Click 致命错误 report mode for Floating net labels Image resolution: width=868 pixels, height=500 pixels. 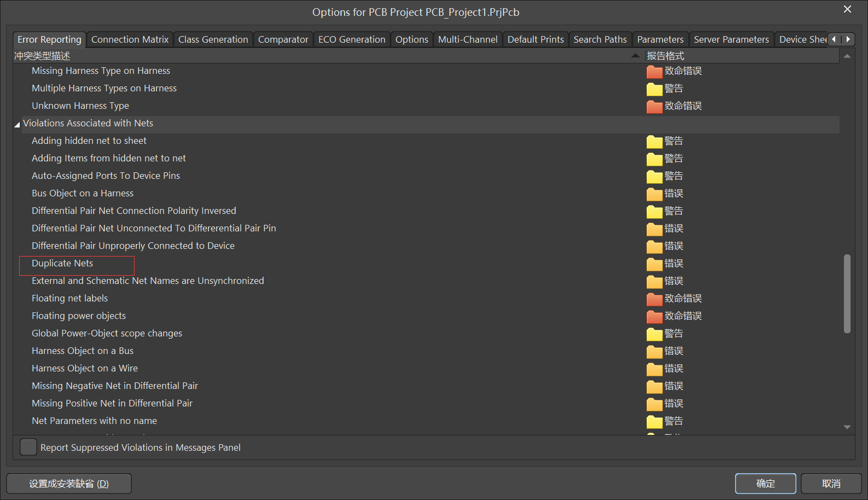tap(683, 299)
